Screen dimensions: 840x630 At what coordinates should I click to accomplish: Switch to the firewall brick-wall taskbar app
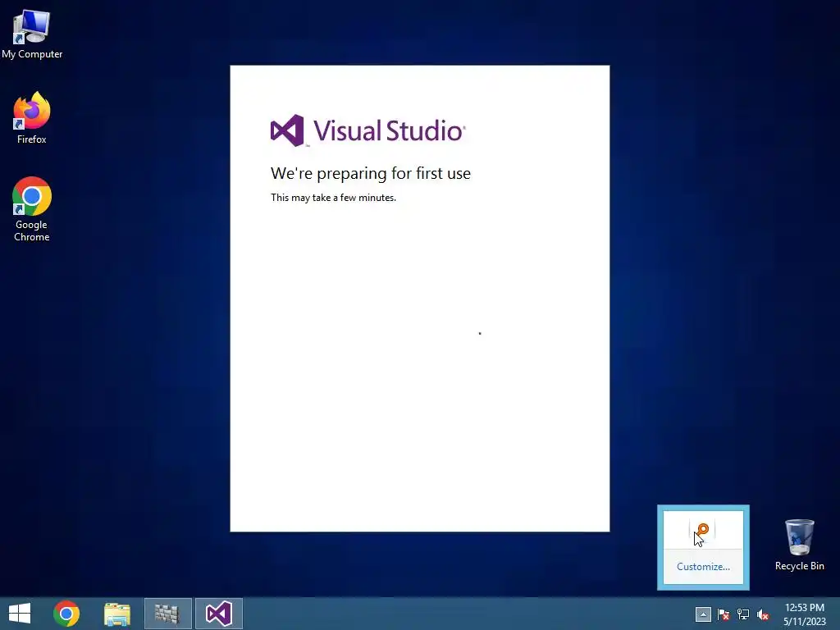167,614
